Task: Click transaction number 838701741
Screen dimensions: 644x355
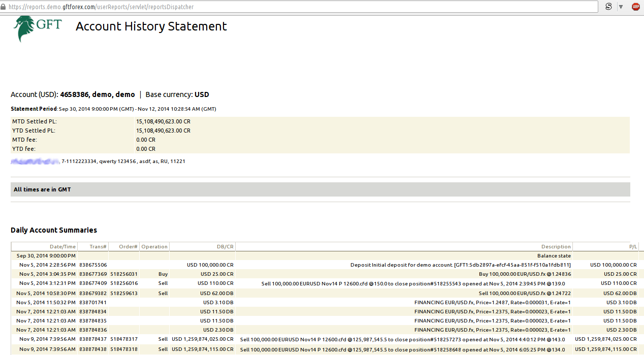Action: (93, 302)
